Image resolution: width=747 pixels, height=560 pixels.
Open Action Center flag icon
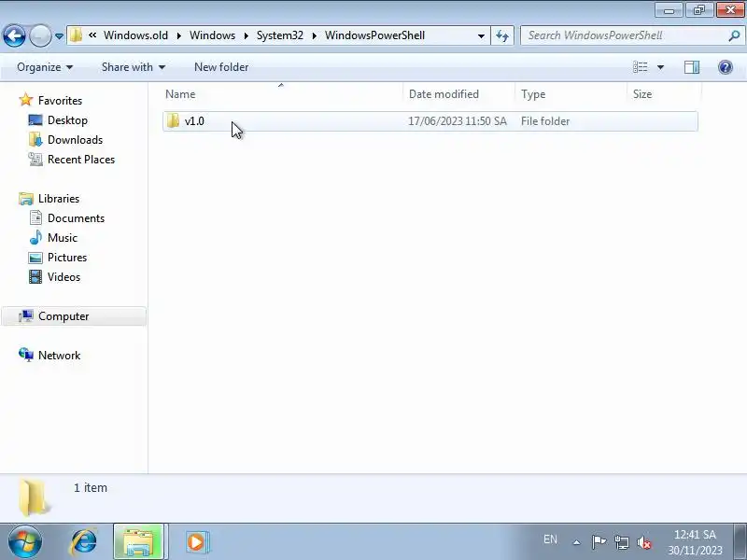599,542
